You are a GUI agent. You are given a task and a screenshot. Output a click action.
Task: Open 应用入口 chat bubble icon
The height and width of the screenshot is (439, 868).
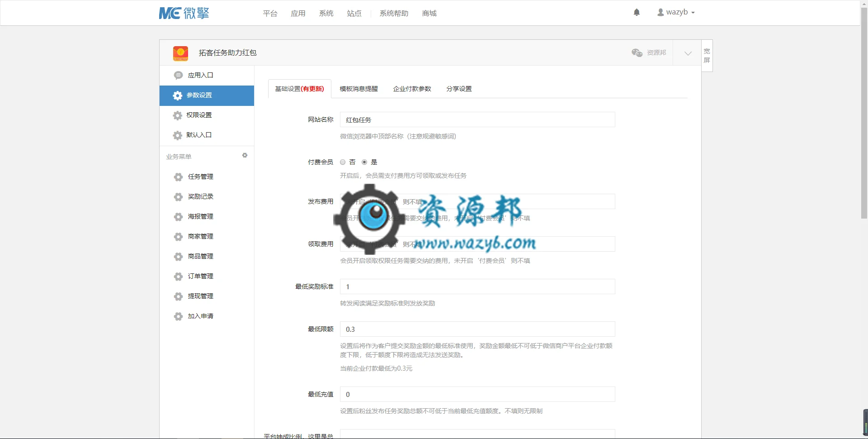178,75
